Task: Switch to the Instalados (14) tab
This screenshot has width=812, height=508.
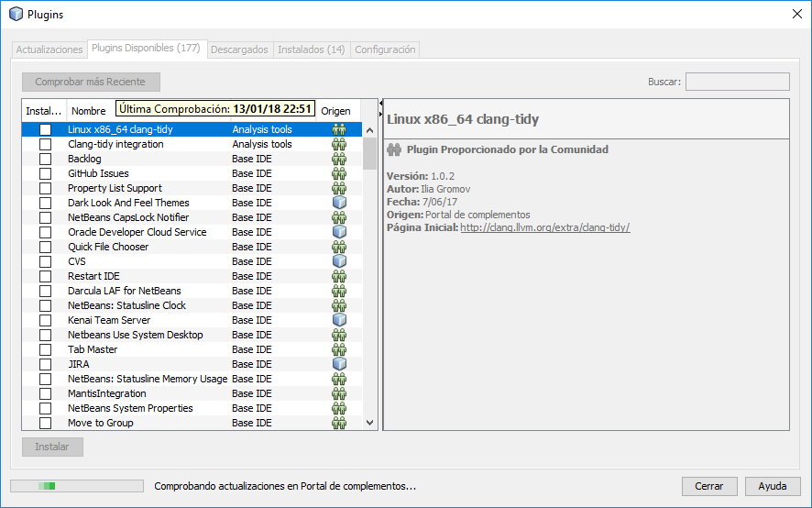Action: pos(311,50)
